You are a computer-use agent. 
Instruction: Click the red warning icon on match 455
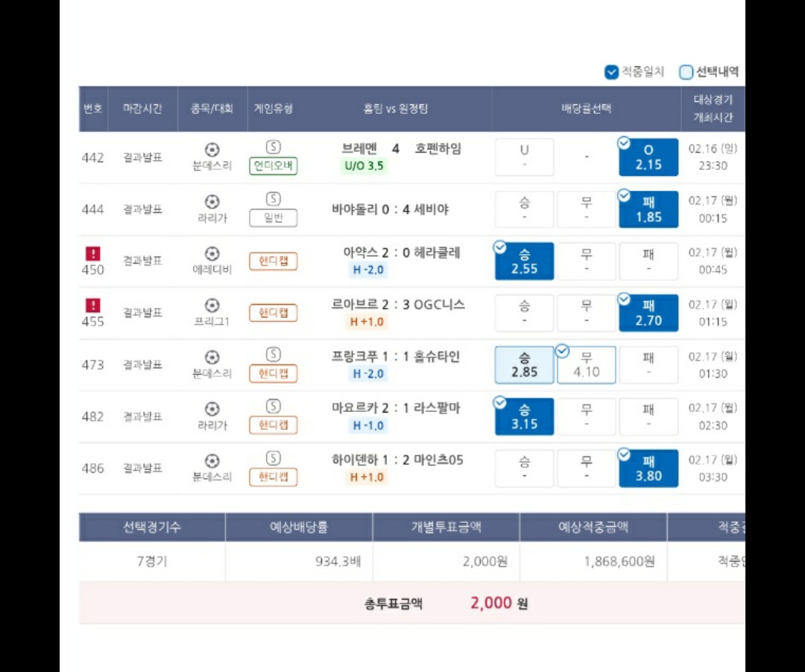coord(93,305)
